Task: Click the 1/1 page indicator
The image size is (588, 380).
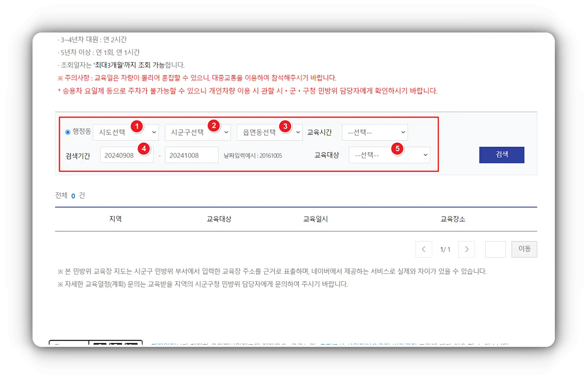Action: point(445,249)
